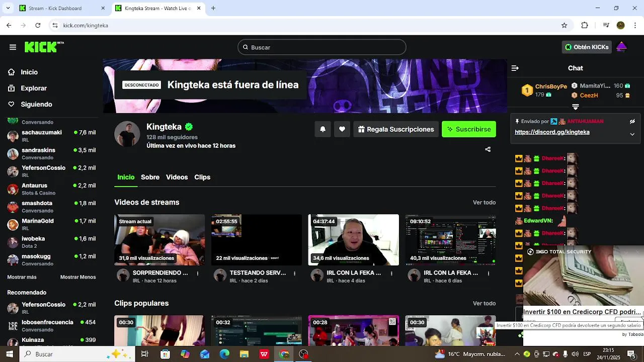Open Antaurus channel in sidebar
This screenshot has height=362, width=644.
click(x=51, y=189)
